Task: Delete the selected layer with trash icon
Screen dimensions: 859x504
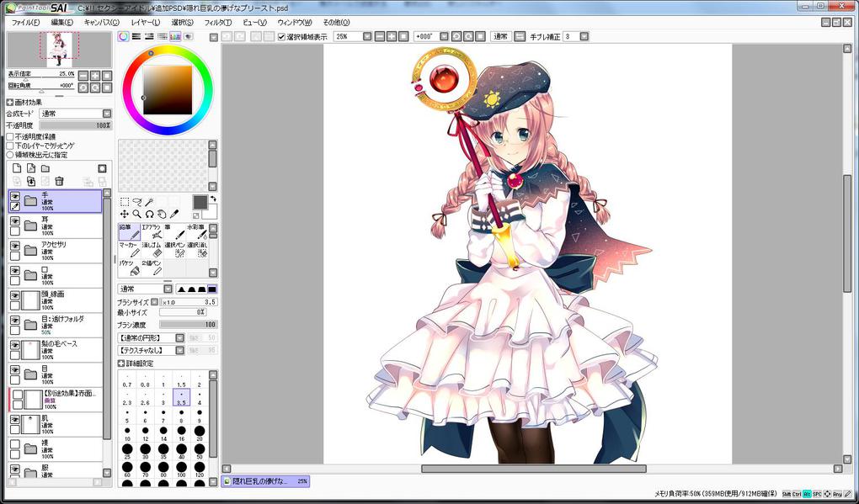Action: [x=60, y=181]
